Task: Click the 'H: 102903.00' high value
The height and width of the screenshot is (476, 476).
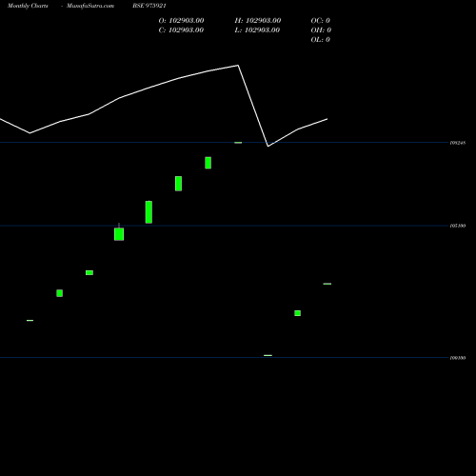Action: coord(258,21)
